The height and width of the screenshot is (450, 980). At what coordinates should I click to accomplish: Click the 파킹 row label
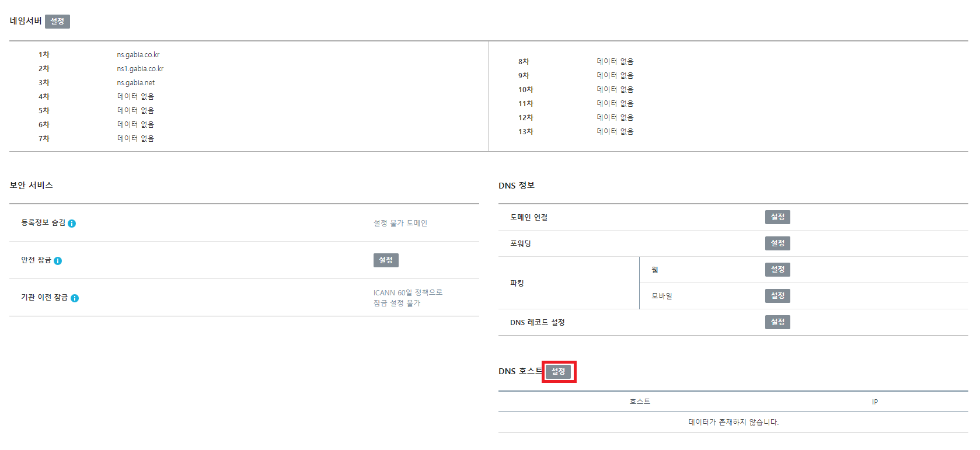(517, 283)
